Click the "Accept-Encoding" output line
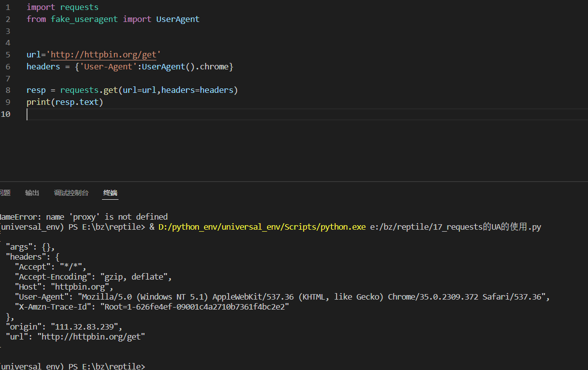Viewport: 588px width, 370px height. coord(93,277)
